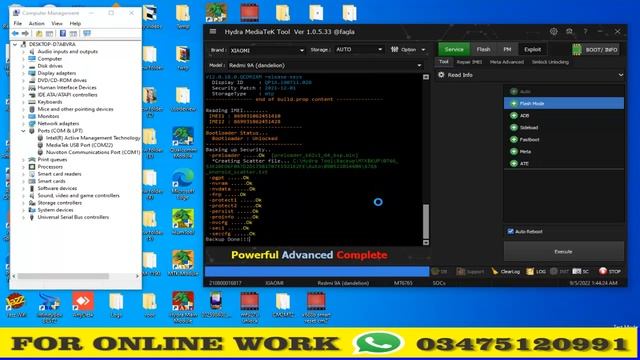Collapse the Ports (COM & LPT) node
The image size is (640, 360).
(x=24, y=131)
